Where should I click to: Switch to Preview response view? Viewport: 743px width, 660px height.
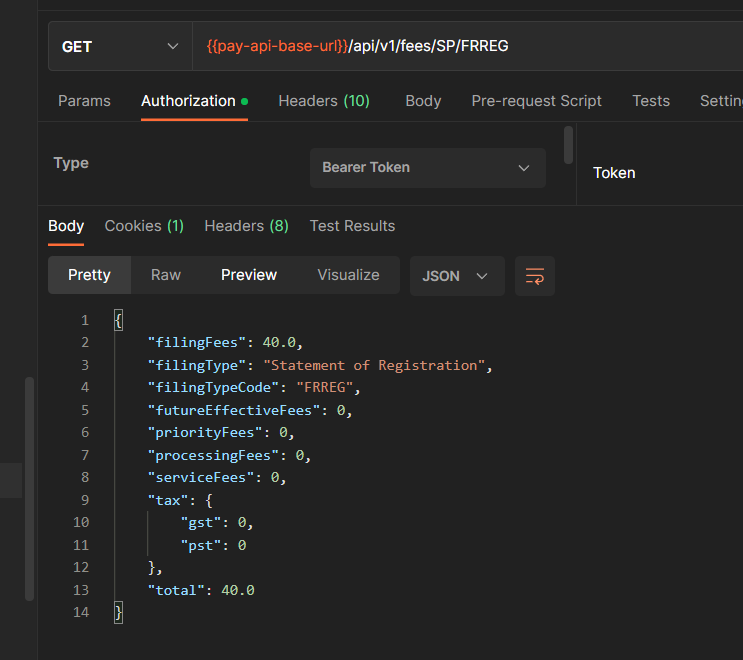click(249, 275)
